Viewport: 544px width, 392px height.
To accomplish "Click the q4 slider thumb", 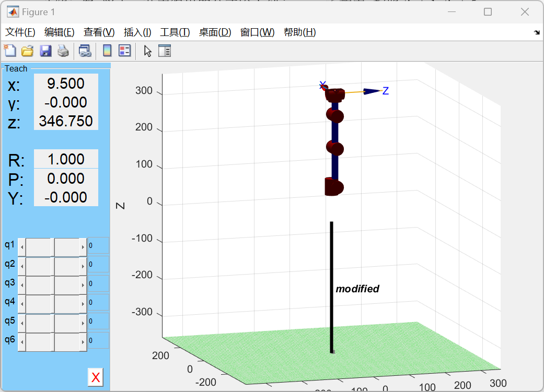I will 53,304.
